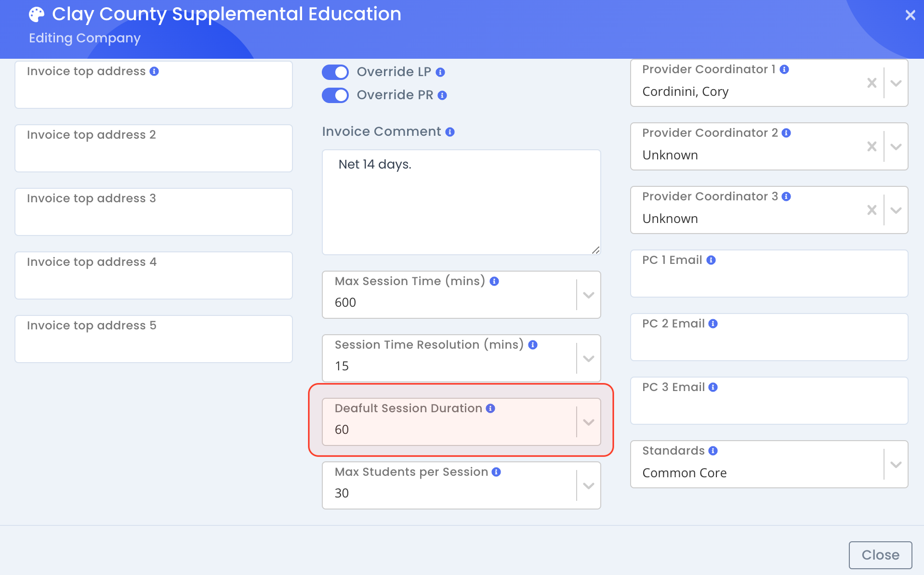Image resolution: width=924 pixels, height=575 pixels.
Task: Click the Close button
Action: pos(880,555)
